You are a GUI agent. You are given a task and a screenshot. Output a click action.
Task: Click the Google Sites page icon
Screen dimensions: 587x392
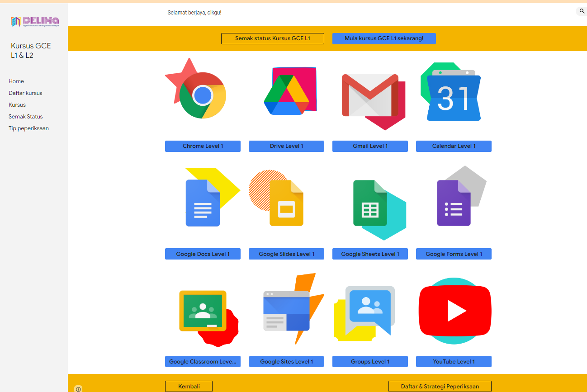(286, 311)
